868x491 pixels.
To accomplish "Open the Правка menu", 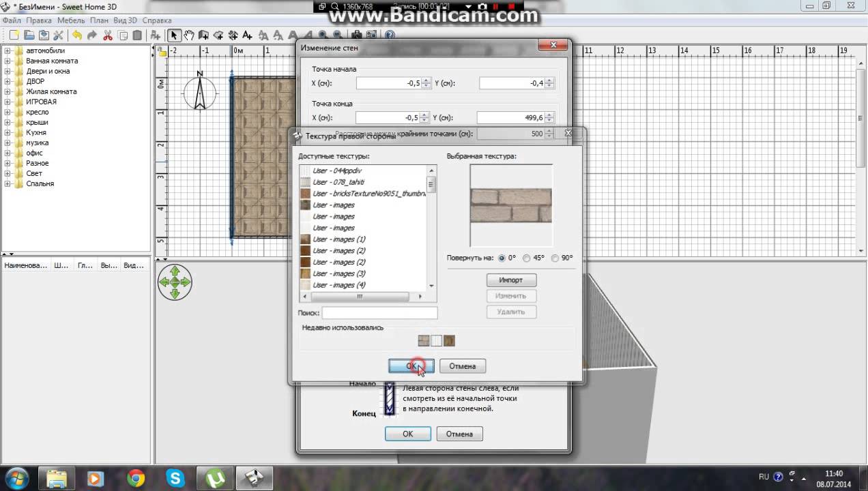I will (39, 20).
